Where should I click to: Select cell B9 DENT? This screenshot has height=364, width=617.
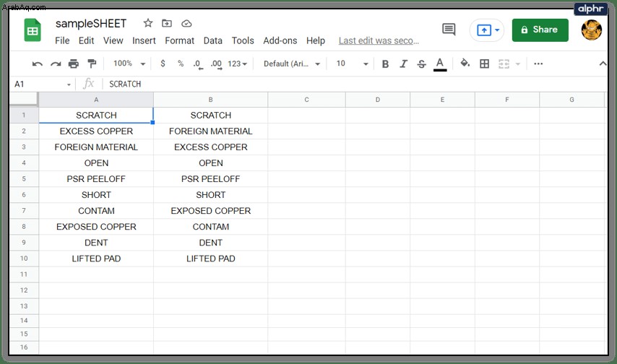pos(210,243)
